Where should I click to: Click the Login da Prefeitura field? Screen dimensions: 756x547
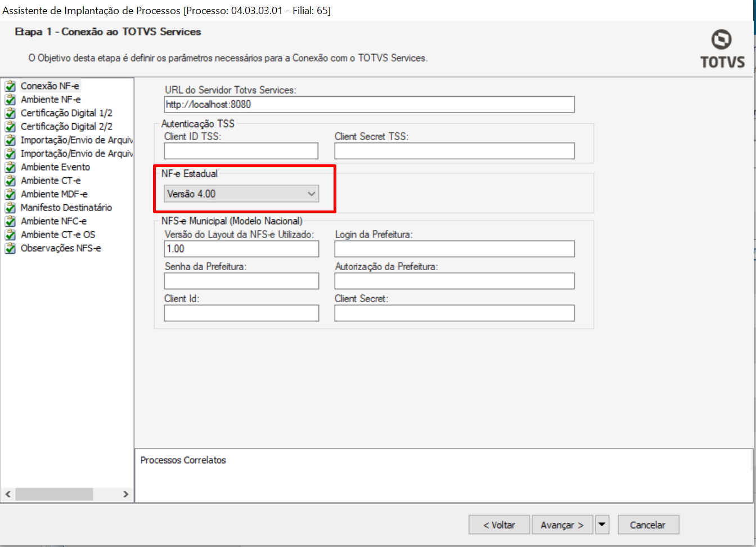[x=454, y=249]
